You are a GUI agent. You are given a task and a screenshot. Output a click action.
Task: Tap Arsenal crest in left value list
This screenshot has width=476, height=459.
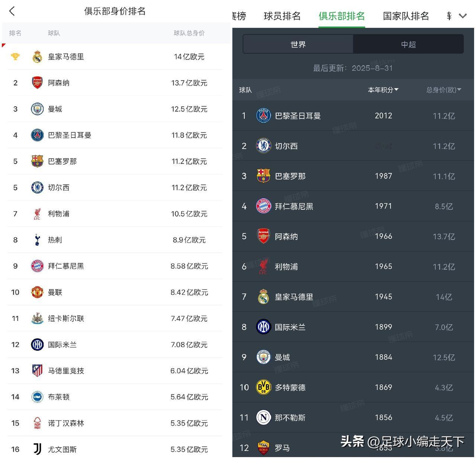click(x=37, y=83)
